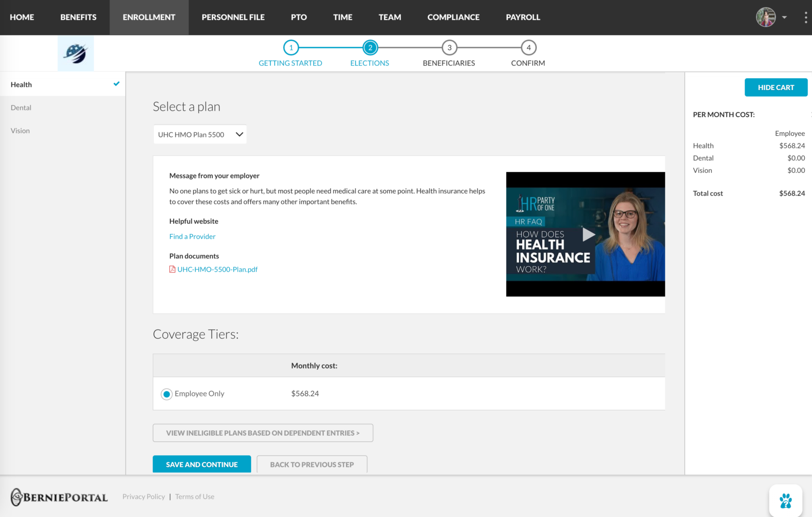Click step 4 Confirm circle
The image size is (812, 517).
[528, 47]
